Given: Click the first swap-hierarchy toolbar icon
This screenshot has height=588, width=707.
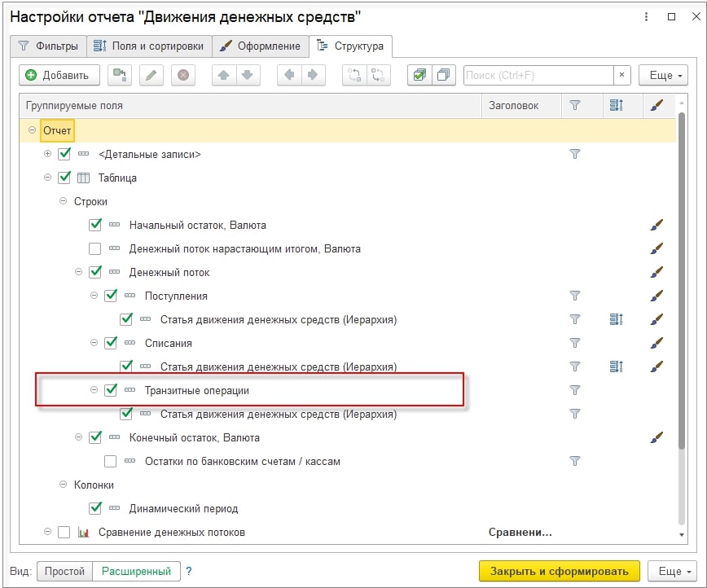Looking at the screenshot, I should (x=354, y=75).
